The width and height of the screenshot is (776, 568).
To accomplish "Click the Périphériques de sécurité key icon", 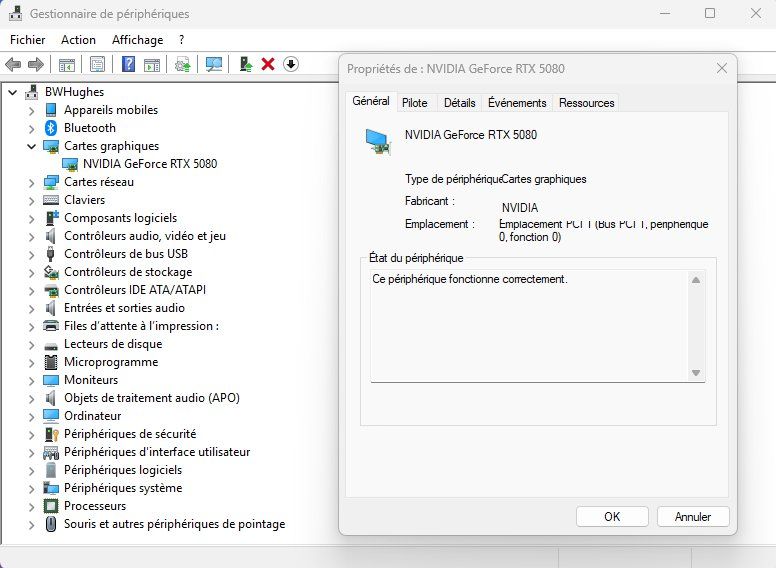I will pyautogui.click(x=51, y=434).
